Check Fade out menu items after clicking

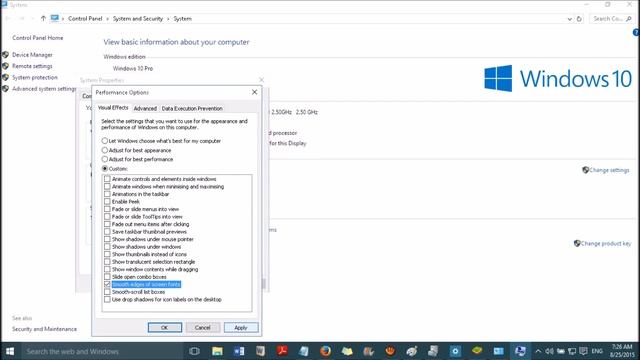[107, 224]
